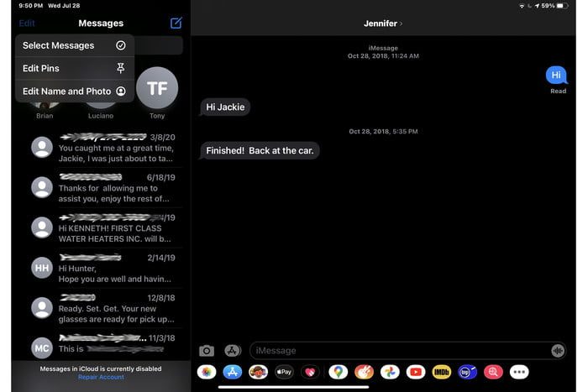Tap the audio message waveform button
The image size is (588, 392).
point(558,351)
